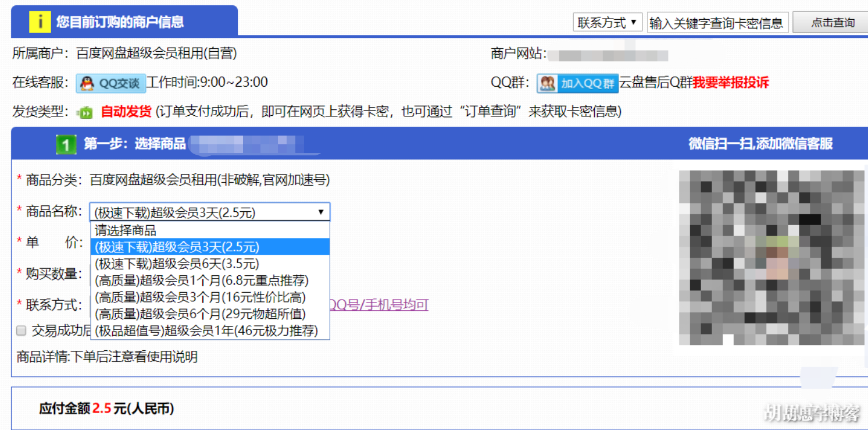Click the yellow info icon in header
Screen dimensions: 868x430
40,22
